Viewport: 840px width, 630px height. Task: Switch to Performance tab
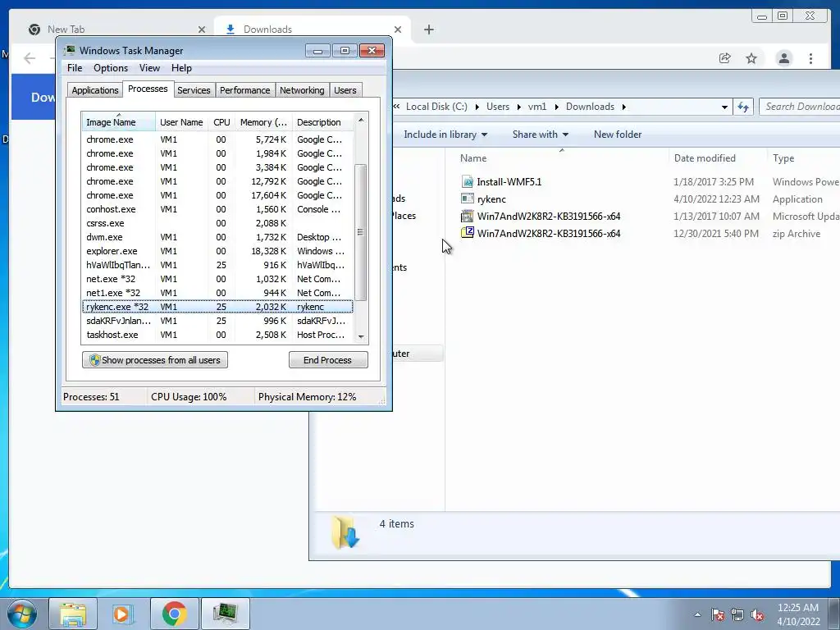coord(244,90)
